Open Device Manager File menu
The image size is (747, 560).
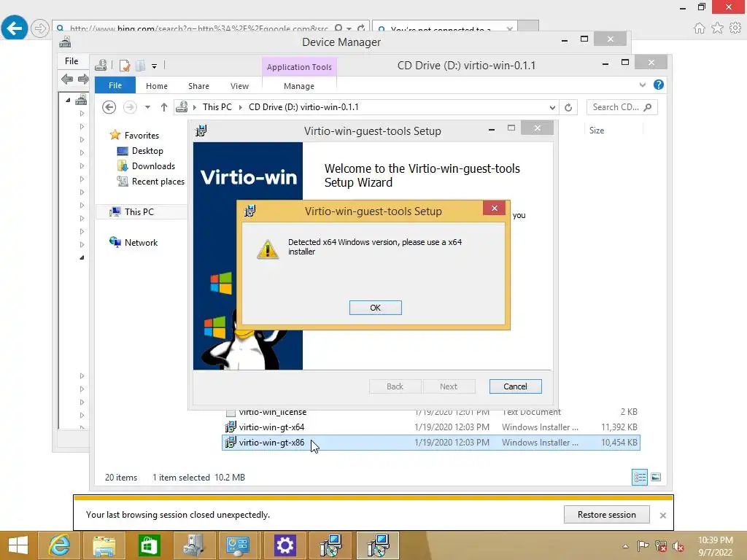(71, 61)
